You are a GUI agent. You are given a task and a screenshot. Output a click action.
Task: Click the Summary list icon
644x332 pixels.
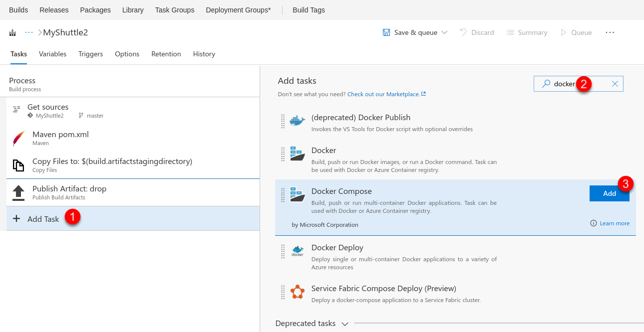click(510, 32)
